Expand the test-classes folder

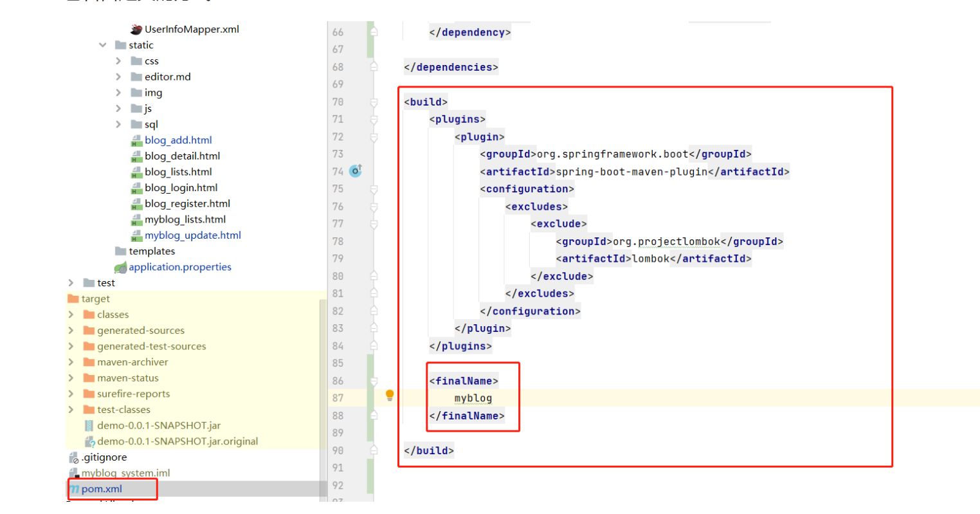point(71,410)
